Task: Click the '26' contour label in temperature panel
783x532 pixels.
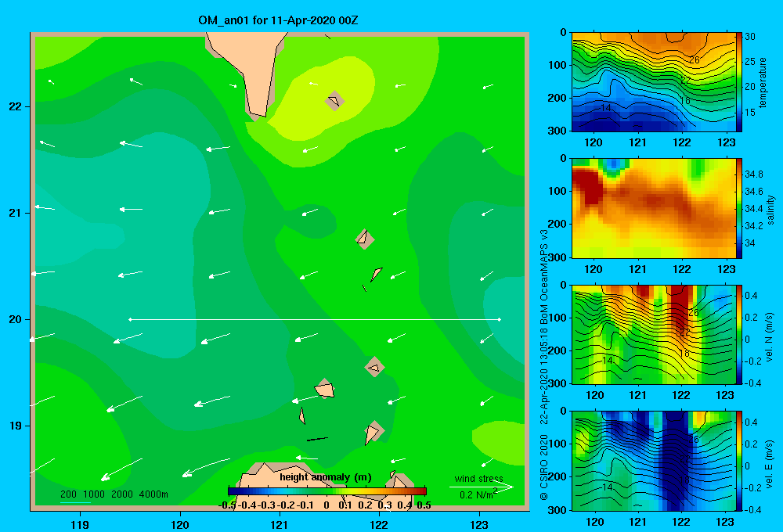Action: [x=694, y=60]
